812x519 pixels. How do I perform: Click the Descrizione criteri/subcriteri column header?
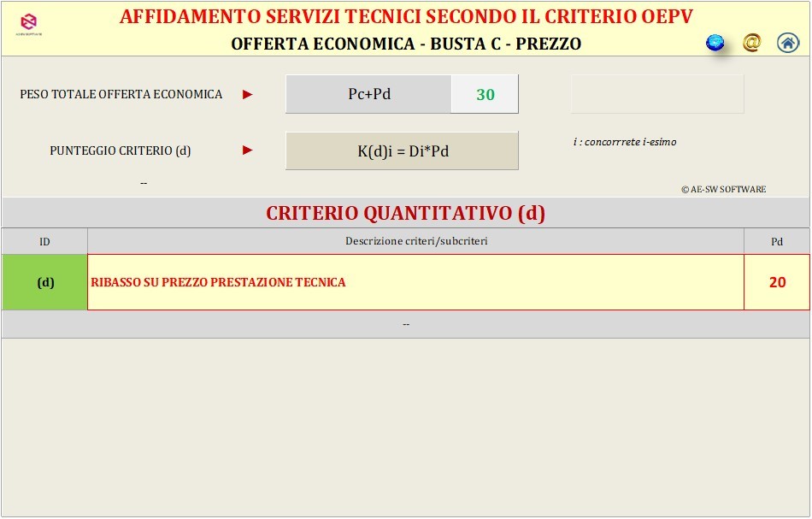[415, 241]
